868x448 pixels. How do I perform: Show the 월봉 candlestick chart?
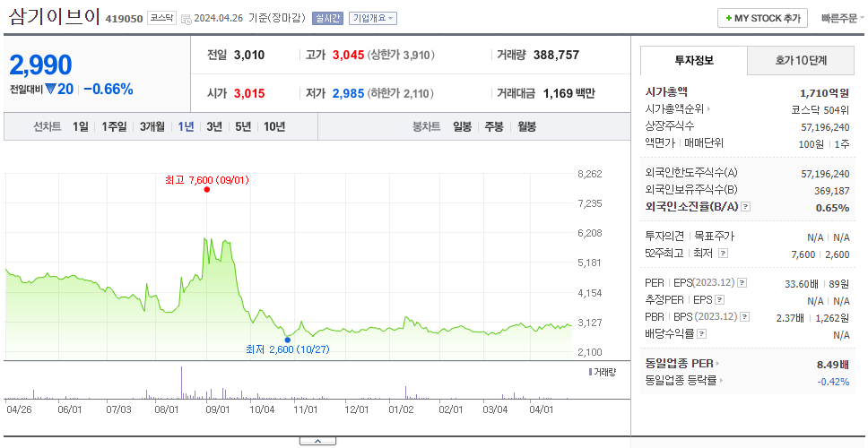pyautogui.click(x=527, y=126)
